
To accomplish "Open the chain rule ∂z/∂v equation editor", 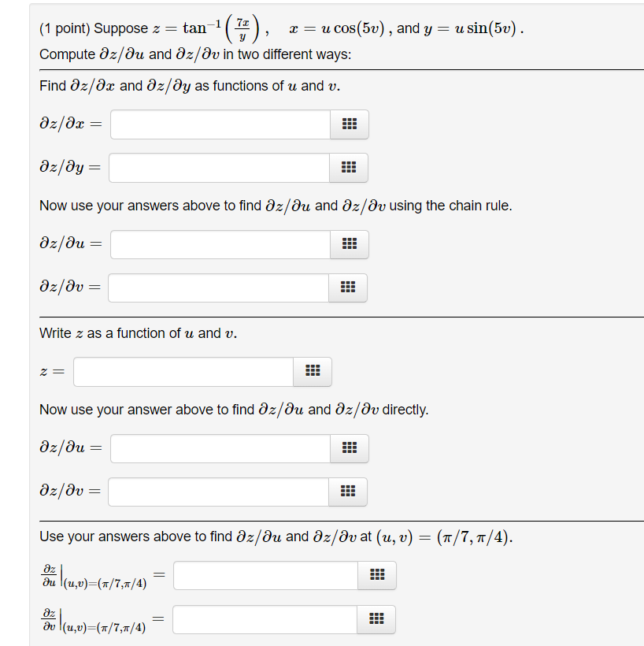I will tap(348, 288).
